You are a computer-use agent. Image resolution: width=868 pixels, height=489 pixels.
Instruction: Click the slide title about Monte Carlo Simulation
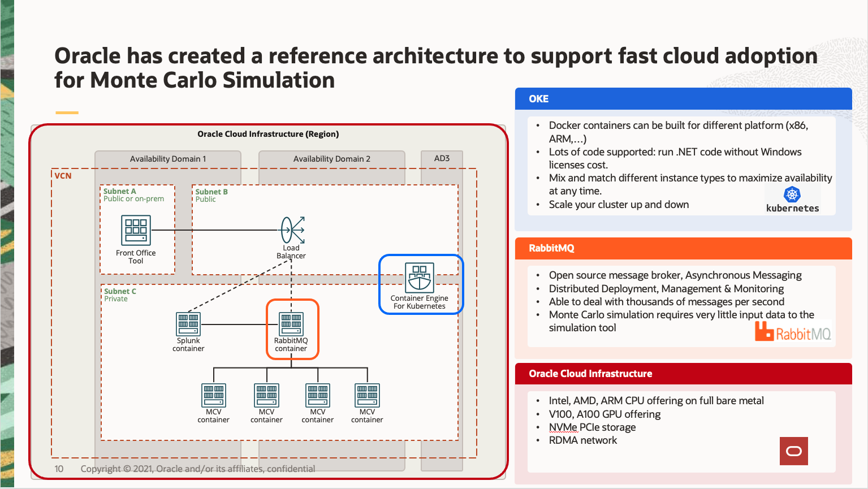(x=436, y=68)
